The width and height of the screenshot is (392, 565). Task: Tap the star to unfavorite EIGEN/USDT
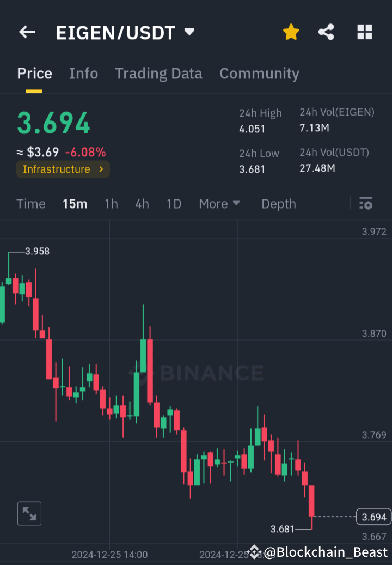[291, 32]
